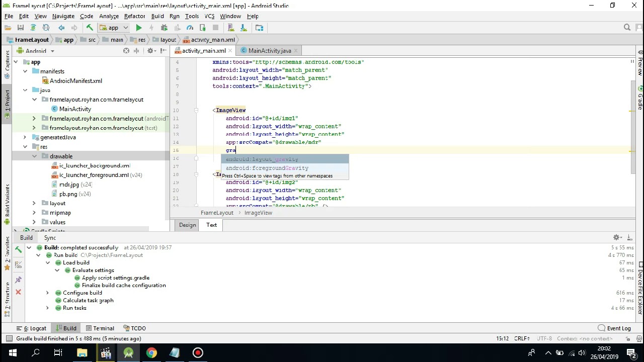This screenshot has height=362, width=644.
Task: Open the Logcat tool window
Action: coord(31,328)
